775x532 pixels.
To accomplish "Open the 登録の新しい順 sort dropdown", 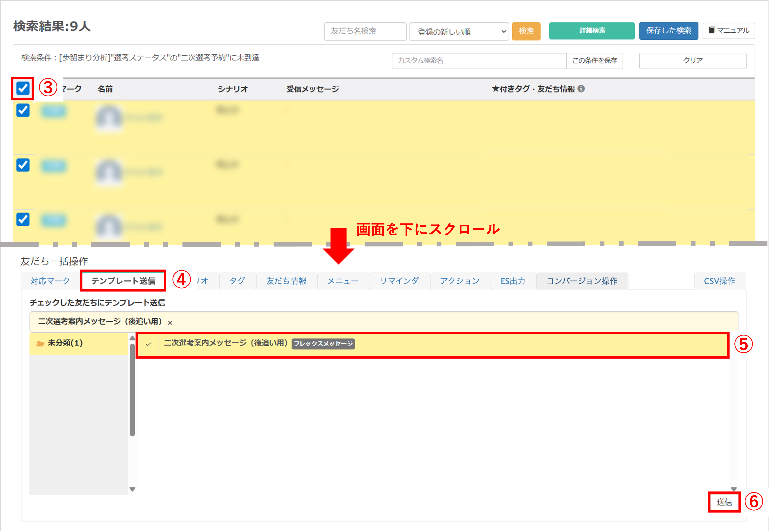I will click(x=459, y=32).
